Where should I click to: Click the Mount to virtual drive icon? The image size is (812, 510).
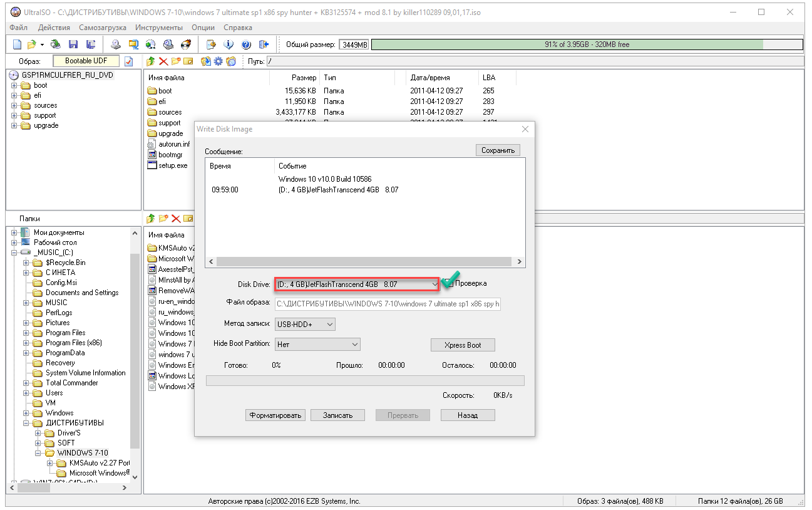tap(151, 44)
